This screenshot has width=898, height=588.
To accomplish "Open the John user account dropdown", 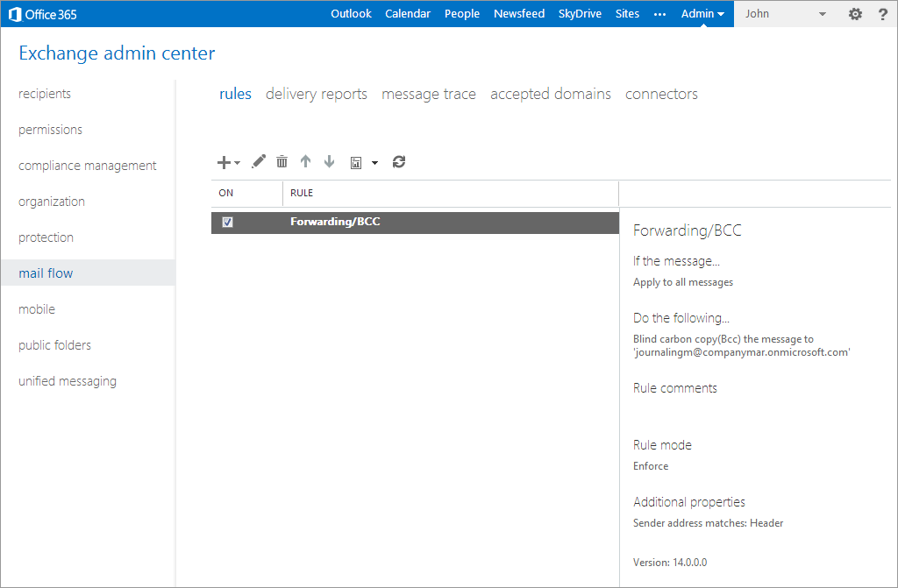I will point(786,14).
